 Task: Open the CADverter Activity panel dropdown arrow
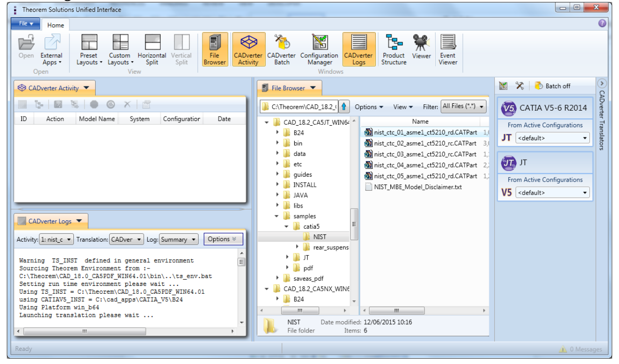[x=86, y=88]
